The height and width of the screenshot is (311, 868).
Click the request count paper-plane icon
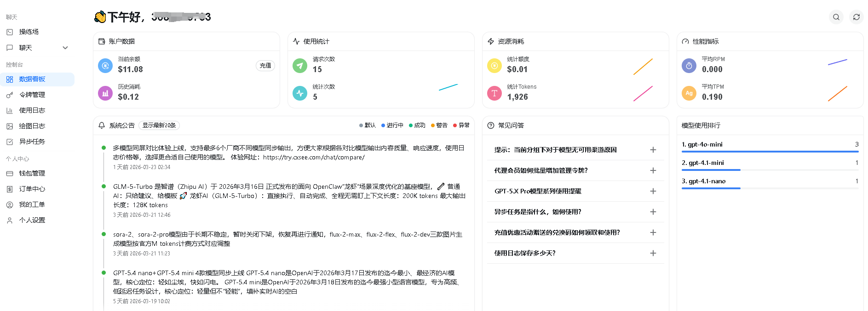300,66
